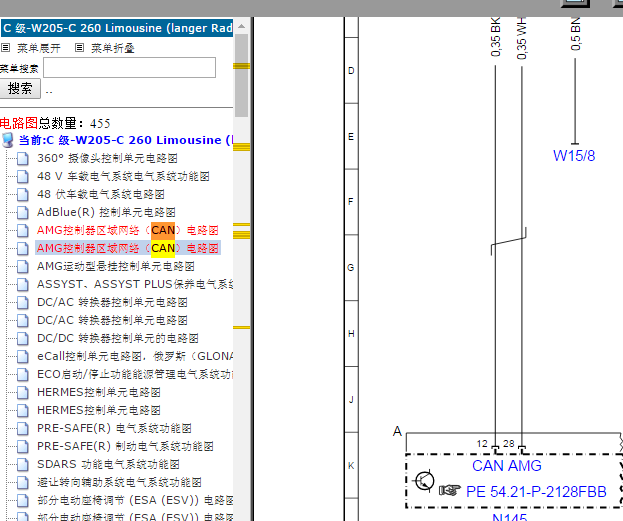Open 48 伏车载电气系统电路图
Image resolution: width=623 pixels, height=521 pixels.
(x=101, y=194)
